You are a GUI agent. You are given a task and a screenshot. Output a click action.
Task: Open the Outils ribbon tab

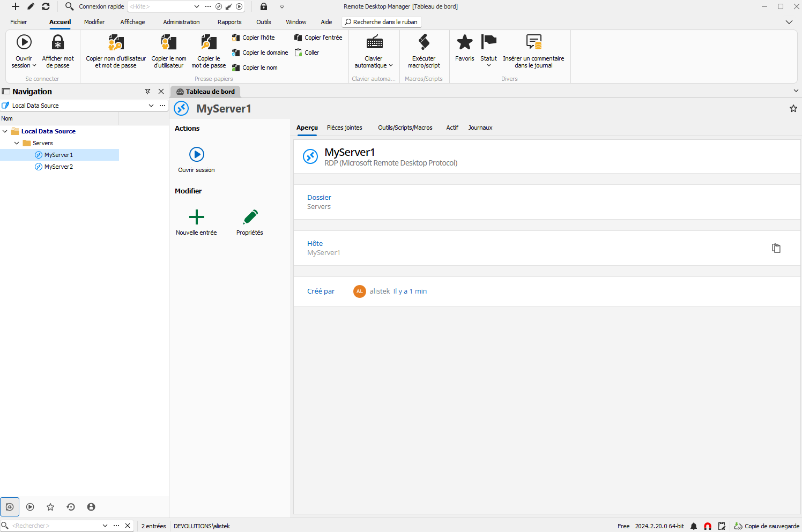click(264, 22)
